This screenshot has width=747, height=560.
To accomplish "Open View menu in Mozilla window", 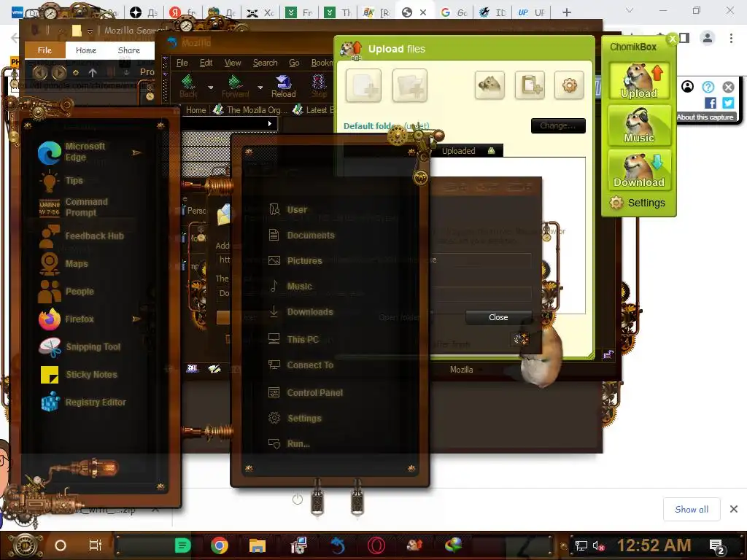I will (233, 63).
